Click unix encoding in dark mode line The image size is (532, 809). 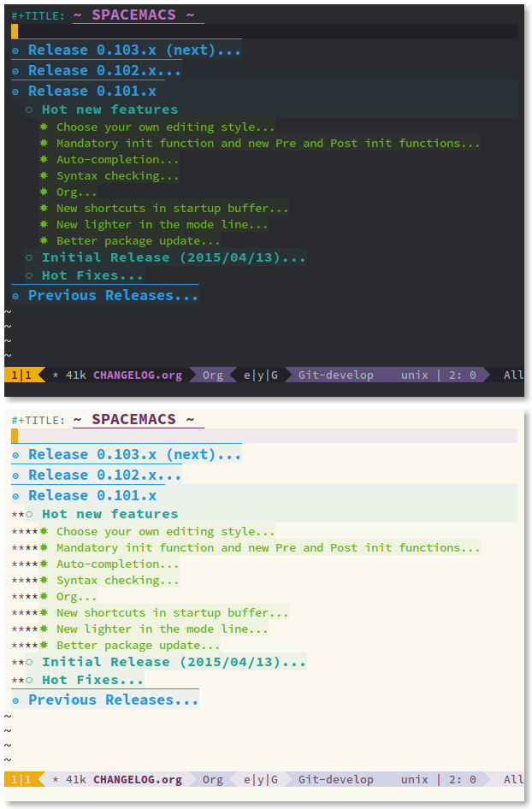[x=414, y=375]
